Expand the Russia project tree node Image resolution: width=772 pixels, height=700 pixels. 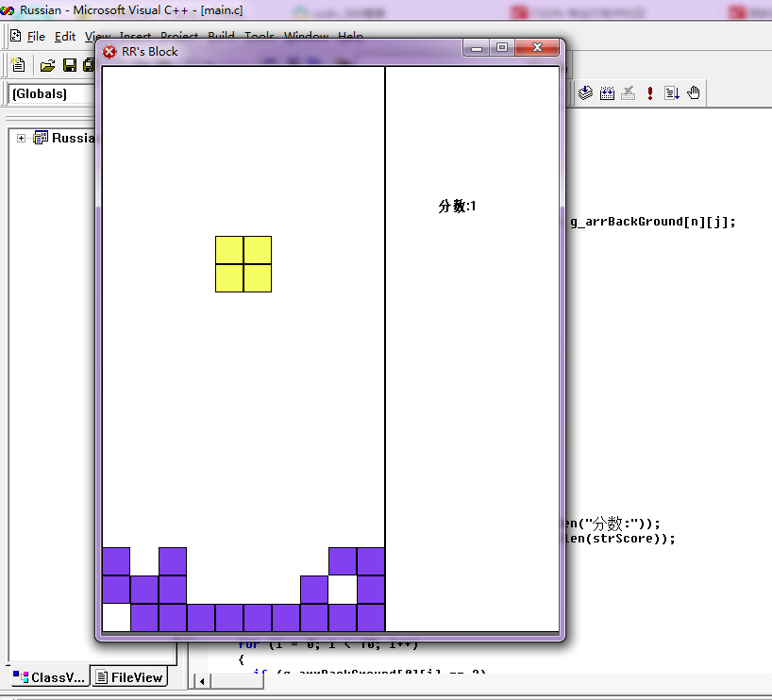pos(21,139)
